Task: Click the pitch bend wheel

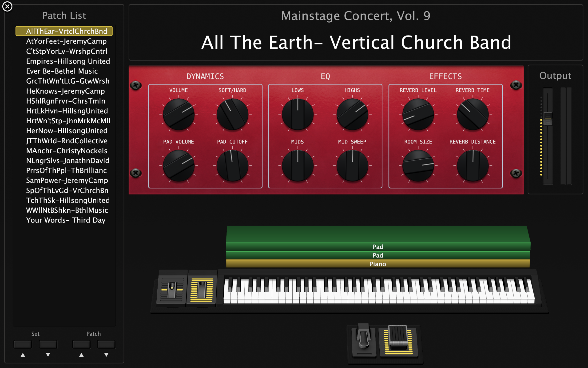Action: pyautogui.click(x=172, y=290)
